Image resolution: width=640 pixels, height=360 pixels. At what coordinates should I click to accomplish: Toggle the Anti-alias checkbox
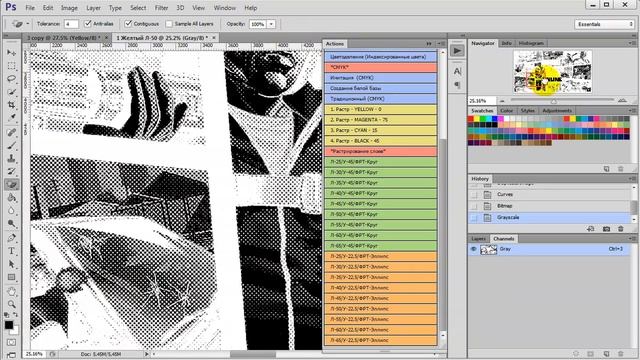click(x=88, y=24)
